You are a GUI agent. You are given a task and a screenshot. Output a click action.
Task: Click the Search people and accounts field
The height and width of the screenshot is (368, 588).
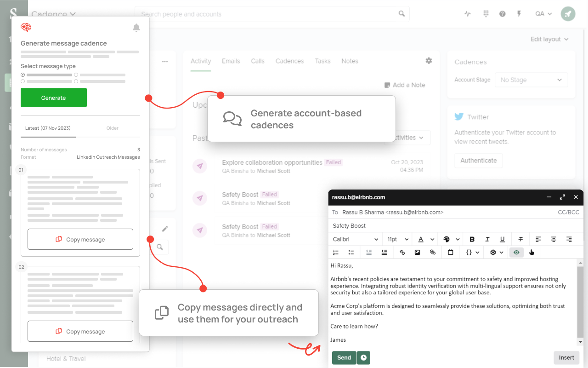click(x=272, y=14)
